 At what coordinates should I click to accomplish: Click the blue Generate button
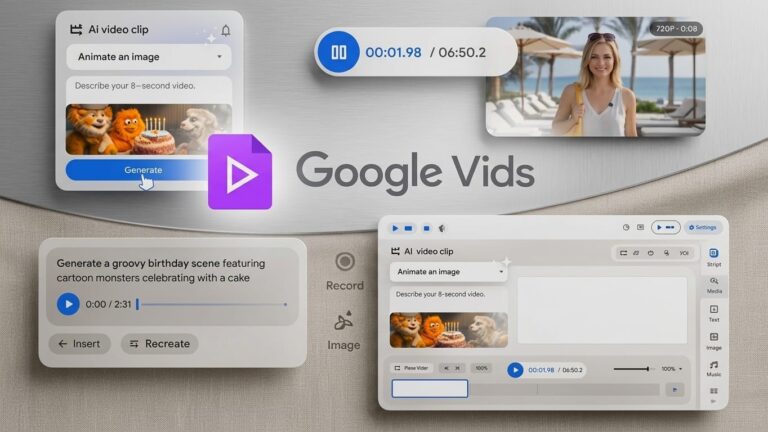pos(142,170)
